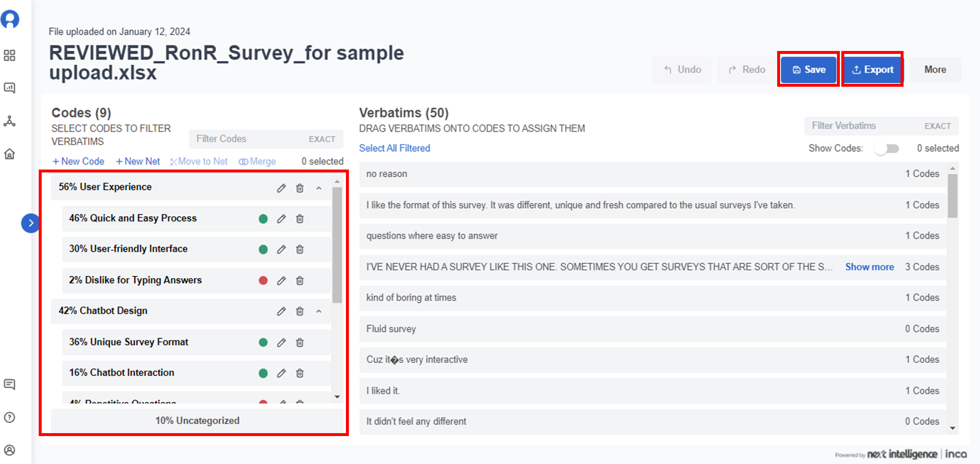980x464 pixels.
Task: Select the 'no reason' verbatim
Action: [x=653, y=174]
